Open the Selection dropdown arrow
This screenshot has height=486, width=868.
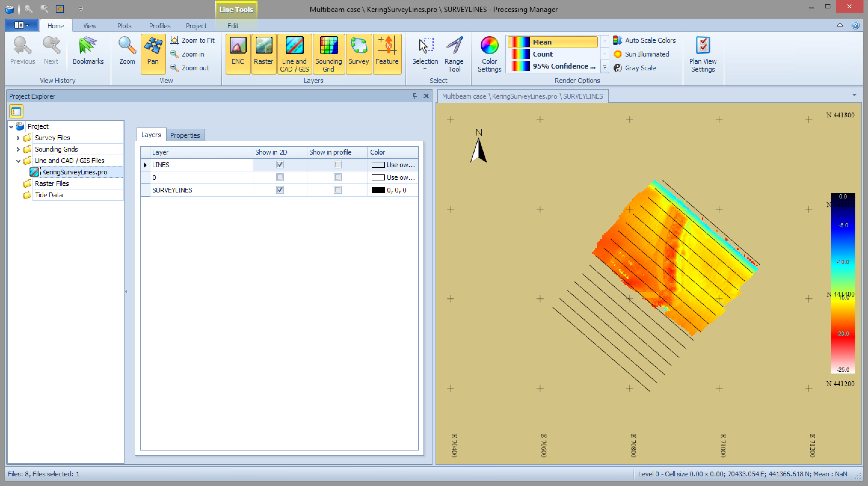point(425,69)
